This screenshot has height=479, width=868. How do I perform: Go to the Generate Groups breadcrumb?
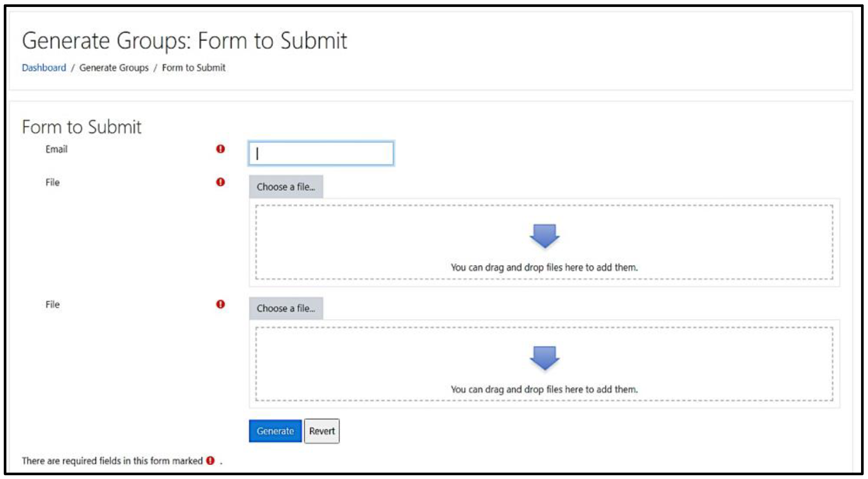114,68
